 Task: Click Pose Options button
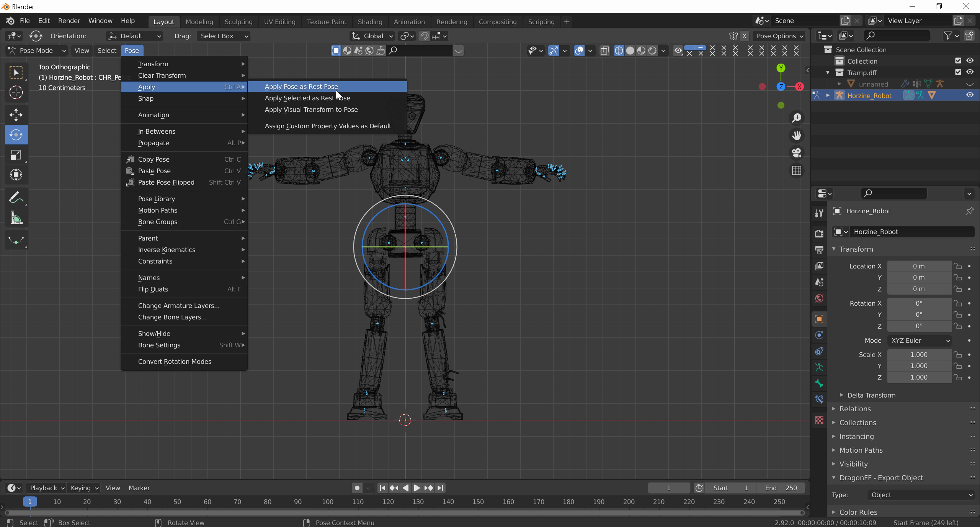tap(779, 36)
